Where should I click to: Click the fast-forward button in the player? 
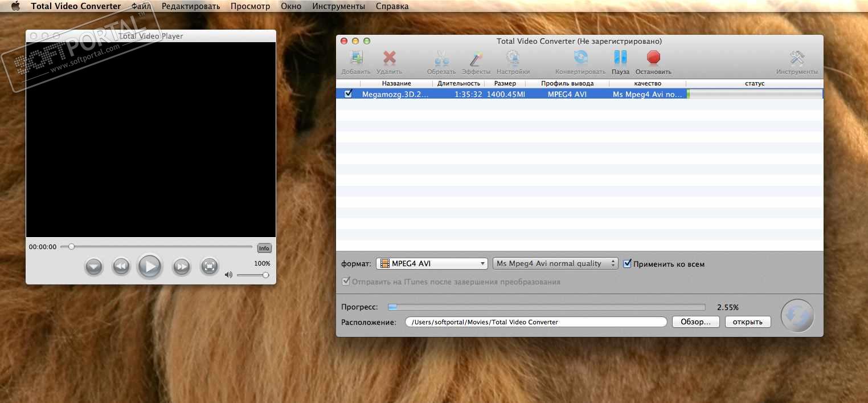point(181,266)
